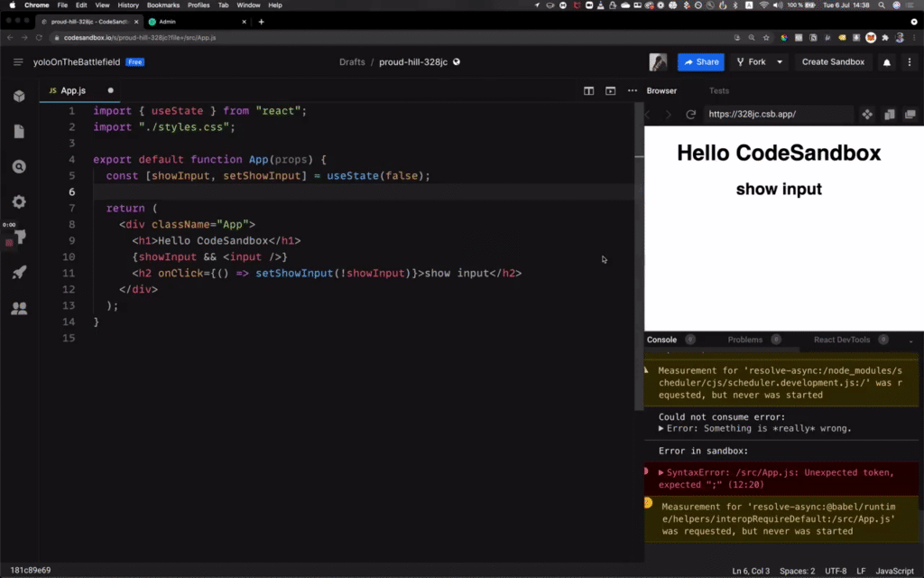Click the preview URL address field
This screenshot has height=578, width=924.
[776, 115]
